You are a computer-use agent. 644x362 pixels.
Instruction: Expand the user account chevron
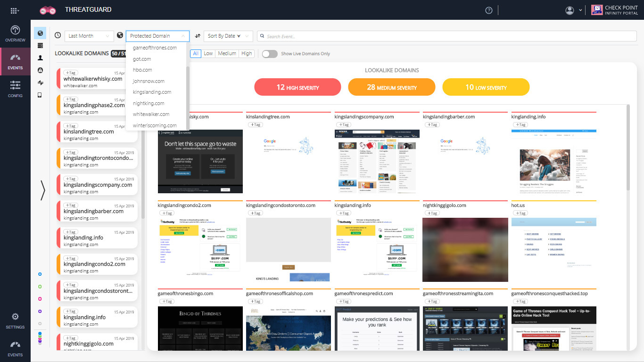coord(581,10)
